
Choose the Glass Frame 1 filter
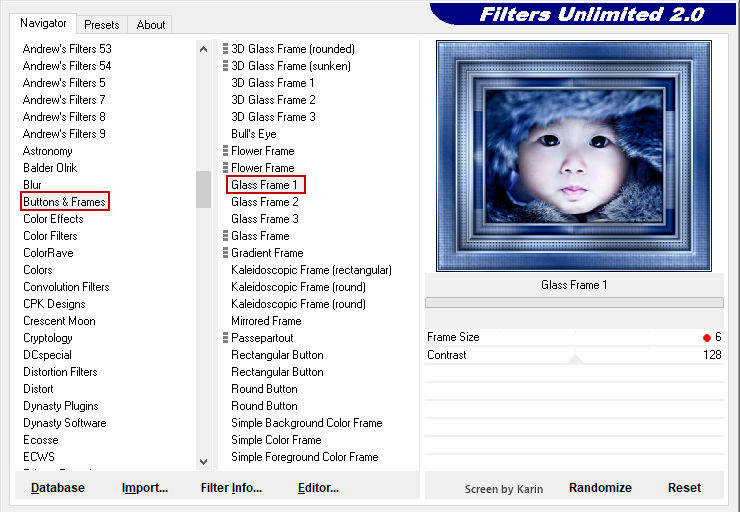coord(265,185)
